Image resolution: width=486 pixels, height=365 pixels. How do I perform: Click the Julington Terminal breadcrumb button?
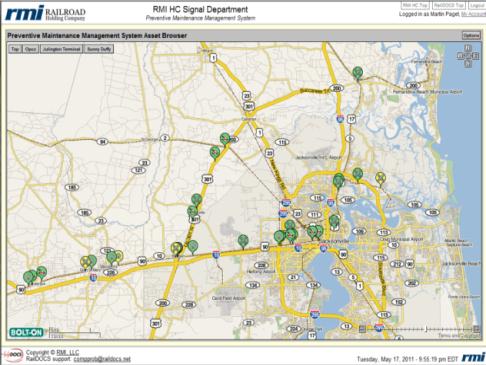(61, 49)
